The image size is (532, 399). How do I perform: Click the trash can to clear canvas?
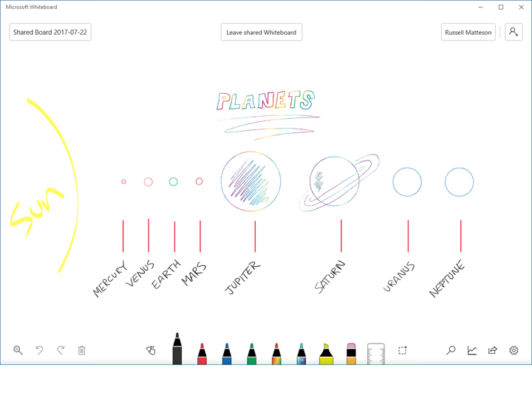point(82,350)
